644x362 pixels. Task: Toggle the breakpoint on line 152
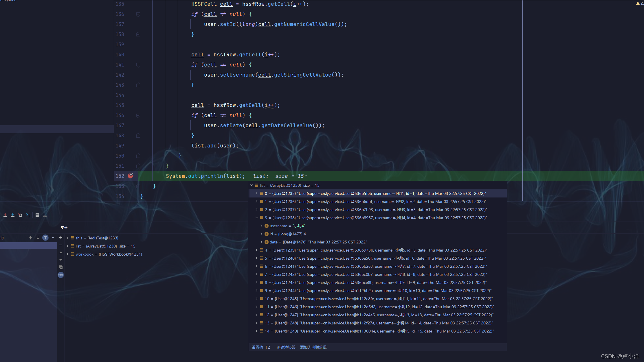click(x=131, y=176)
